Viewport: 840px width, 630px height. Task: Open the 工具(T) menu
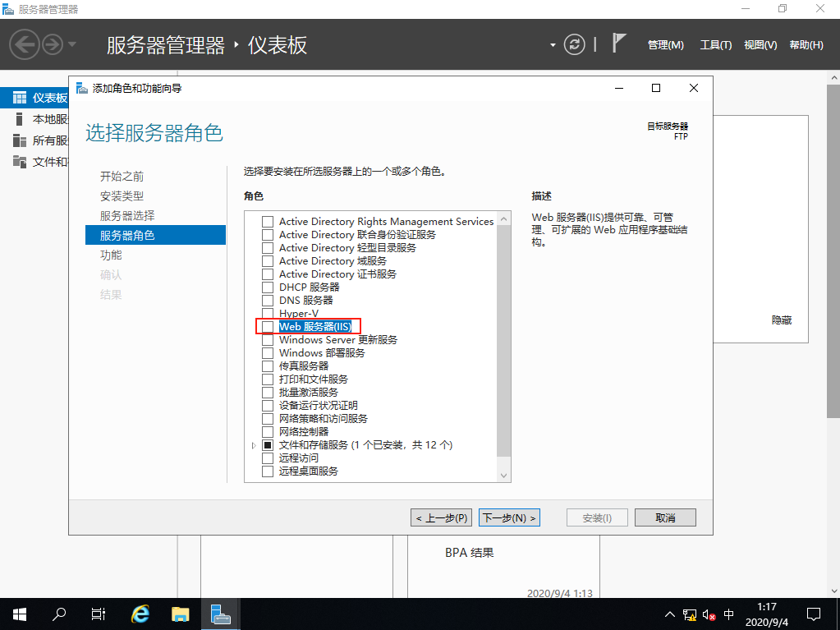click(x=716, y=45)
